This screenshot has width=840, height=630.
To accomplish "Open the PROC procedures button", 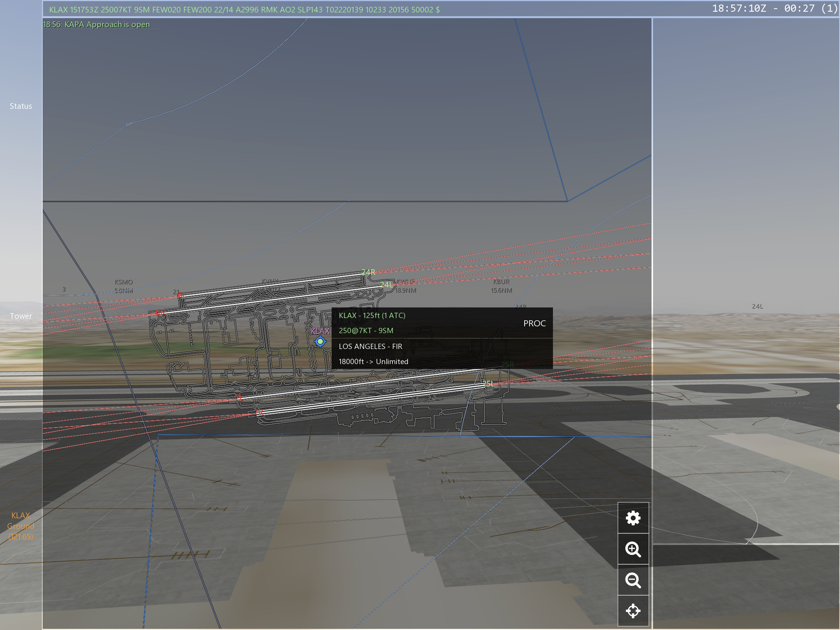I will click(x=534, y=323).
